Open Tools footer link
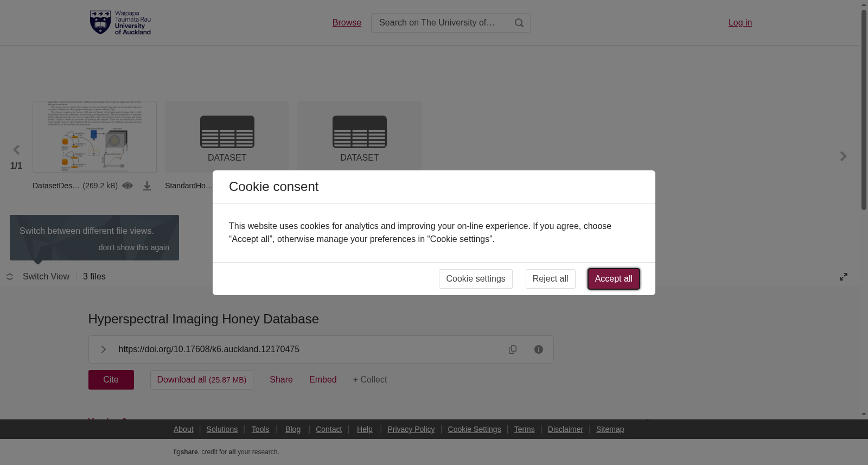 (x=260, y=429)
